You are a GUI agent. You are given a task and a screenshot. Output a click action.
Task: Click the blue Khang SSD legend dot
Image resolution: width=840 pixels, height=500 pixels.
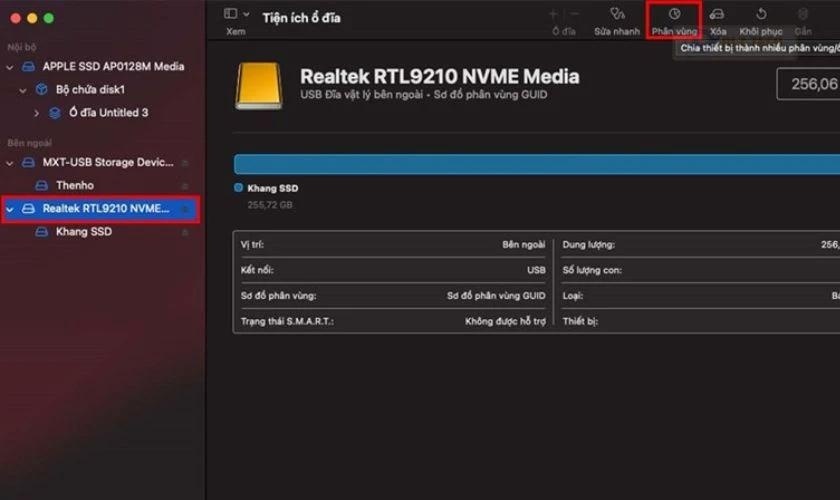coord(238,187)
